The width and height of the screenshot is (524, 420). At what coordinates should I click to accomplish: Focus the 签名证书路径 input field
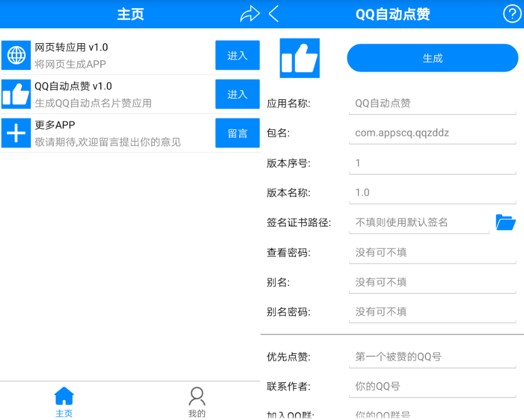click(x=419, y=223)
